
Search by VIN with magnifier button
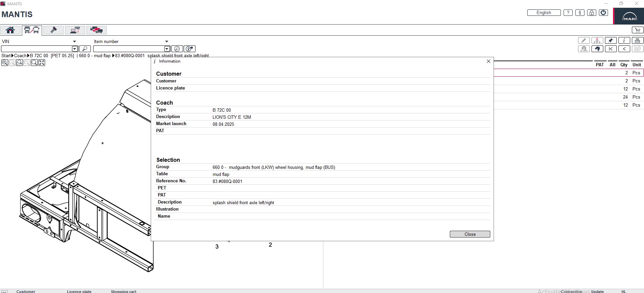[85, 49]
